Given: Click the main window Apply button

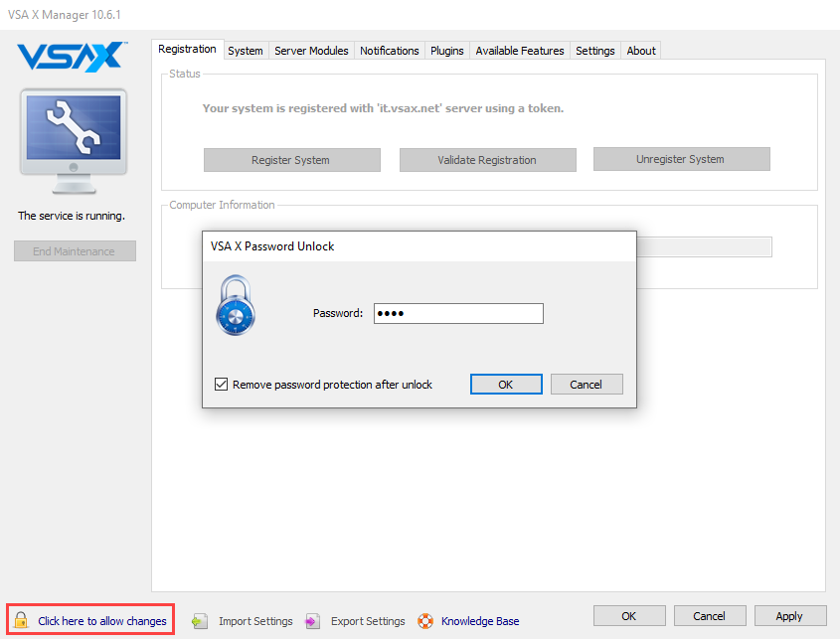Looking at the screenshot, I should pyautogui.click(x=790, y=616).
